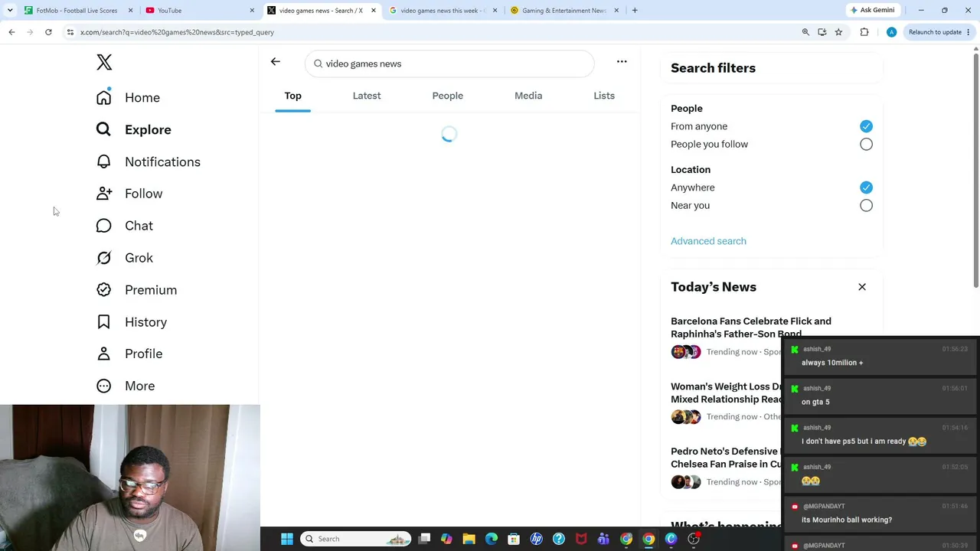Open Profile using the person icon
980x551 pixels.
[x=103, y=354]
